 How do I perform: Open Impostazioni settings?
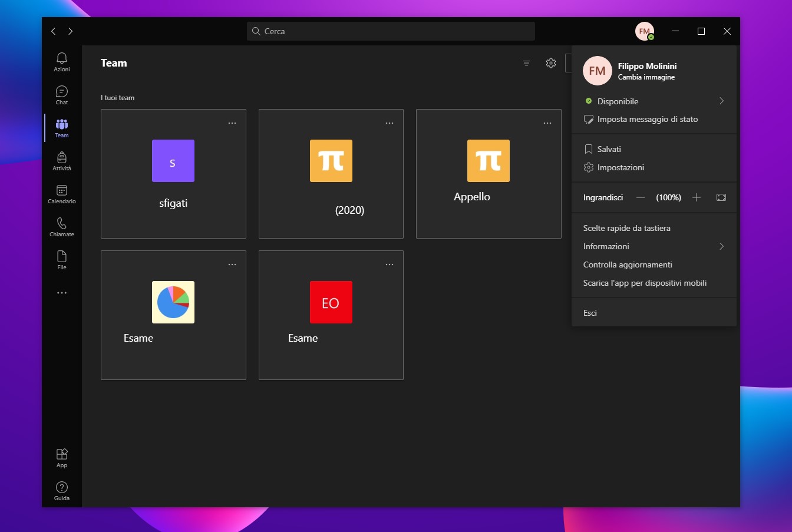(654, 167)
